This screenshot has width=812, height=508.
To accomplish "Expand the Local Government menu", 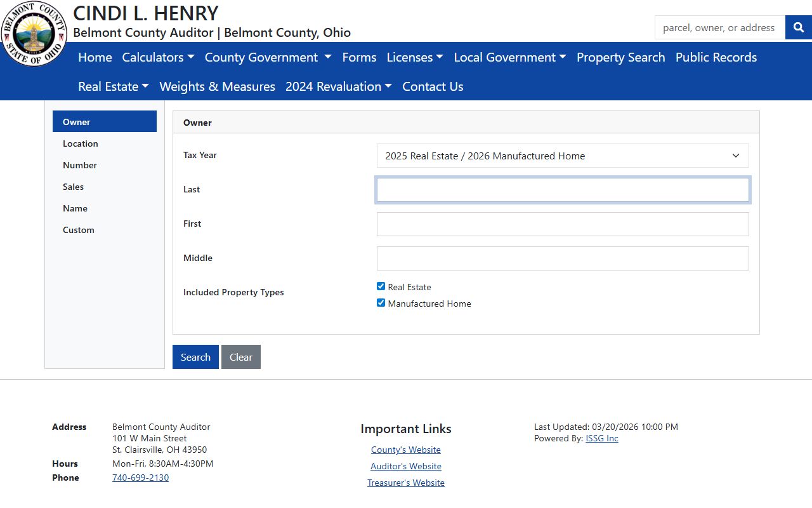I will [510, 57].
